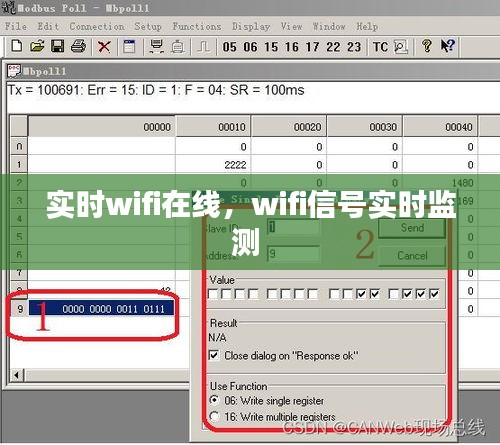
Task: Open the Functions menu
Action: coord(197,26)
